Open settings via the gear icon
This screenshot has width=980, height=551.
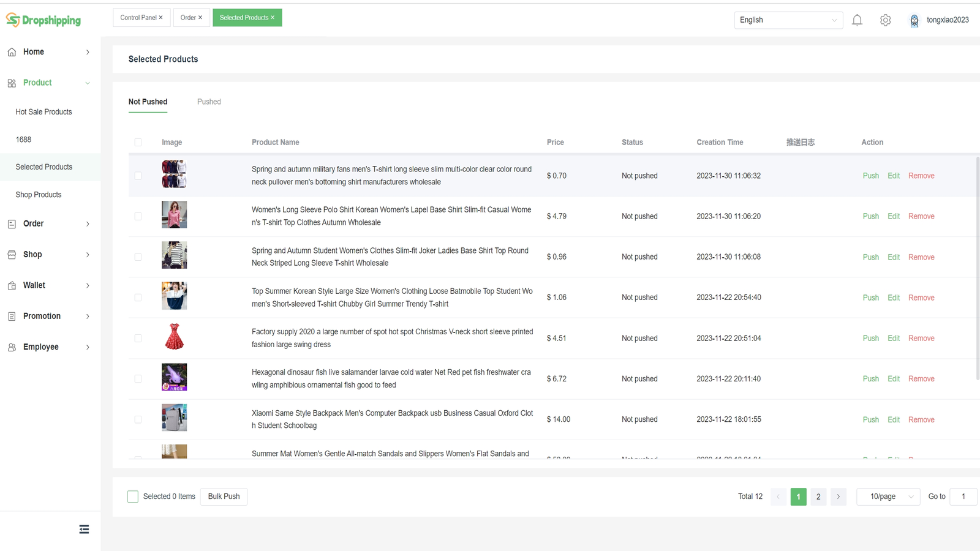885,20
